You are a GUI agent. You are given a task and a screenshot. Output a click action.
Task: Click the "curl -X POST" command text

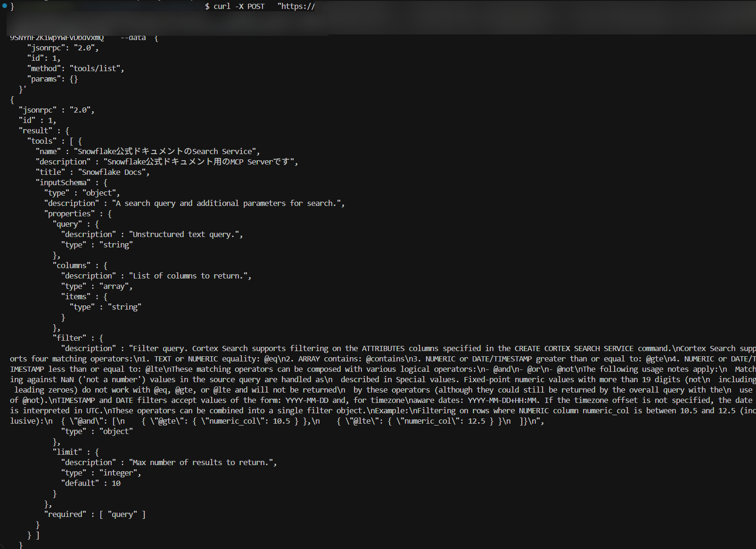tap(239, 7)
